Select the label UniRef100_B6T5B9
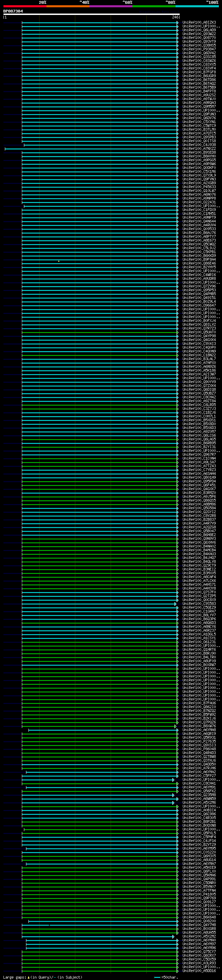 coord(199,88)
